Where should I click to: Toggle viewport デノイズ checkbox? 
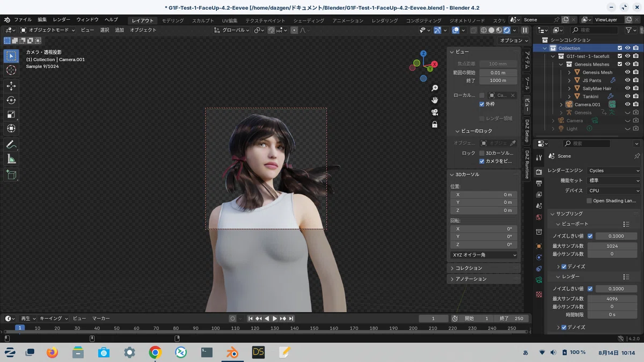(x=564, y=267)
